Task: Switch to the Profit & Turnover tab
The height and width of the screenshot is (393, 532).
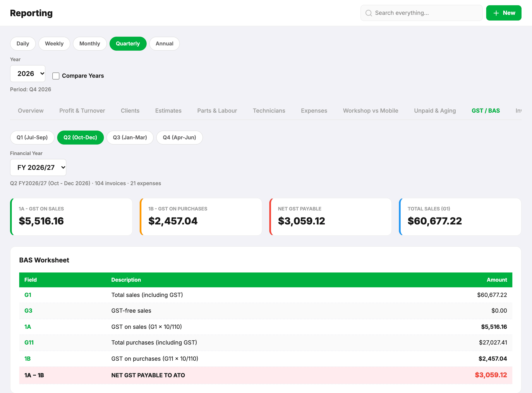Action: [82, 111]
